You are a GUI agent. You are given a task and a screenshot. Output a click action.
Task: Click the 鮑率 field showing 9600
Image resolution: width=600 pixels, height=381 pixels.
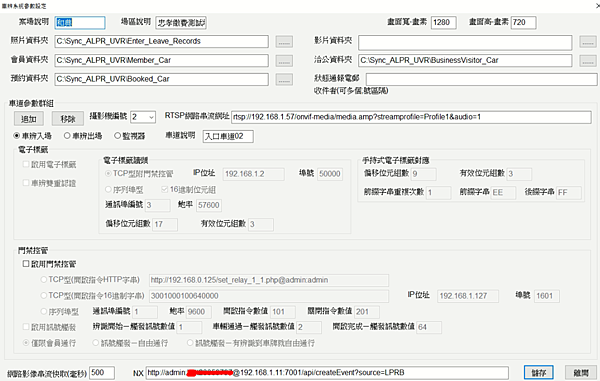click(x=199, y=312)
